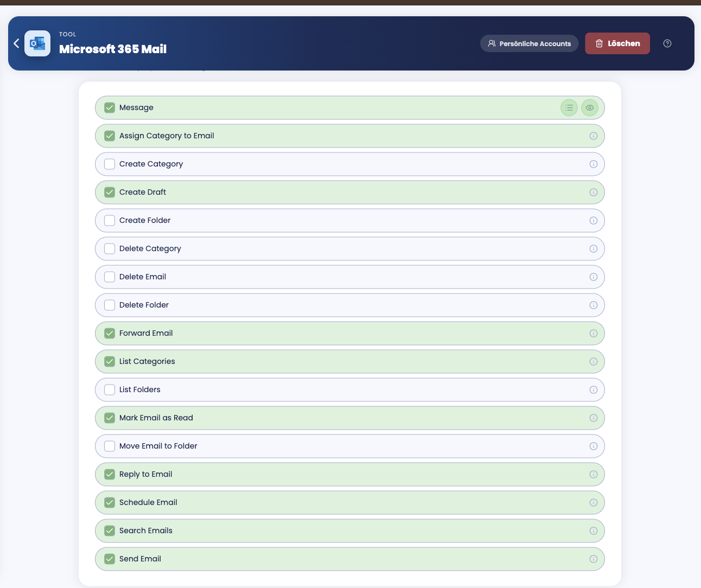
Task: Click the Microsoft 365 Mail Outlook logo
Action: click(37, 43)
